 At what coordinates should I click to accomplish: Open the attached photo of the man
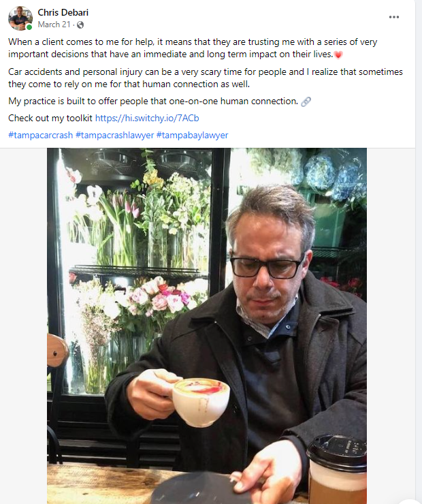tap(207, 326)
